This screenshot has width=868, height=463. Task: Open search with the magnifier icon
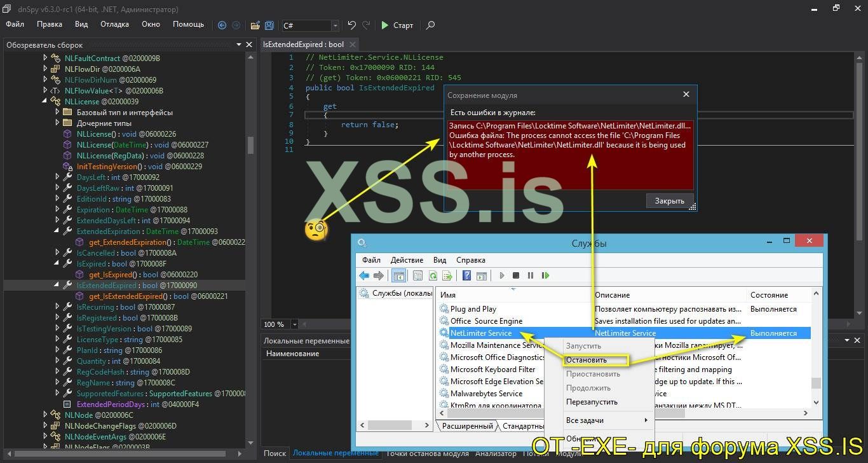coord(430,25)
